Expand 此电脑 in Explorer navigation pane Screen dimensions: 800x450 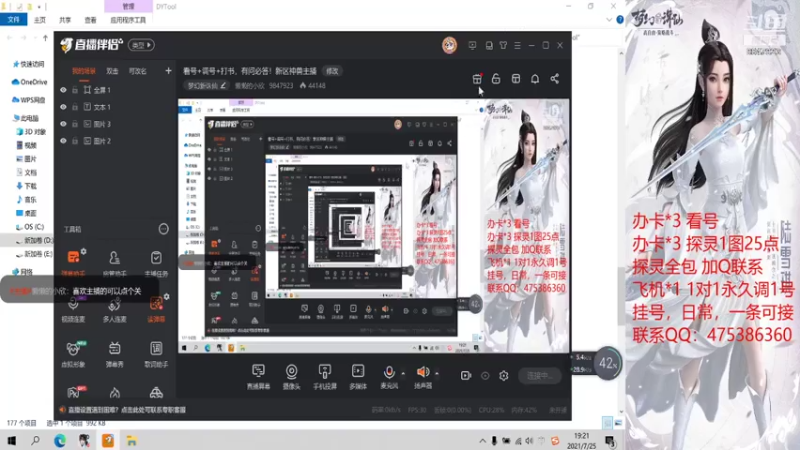click(26, 118)
